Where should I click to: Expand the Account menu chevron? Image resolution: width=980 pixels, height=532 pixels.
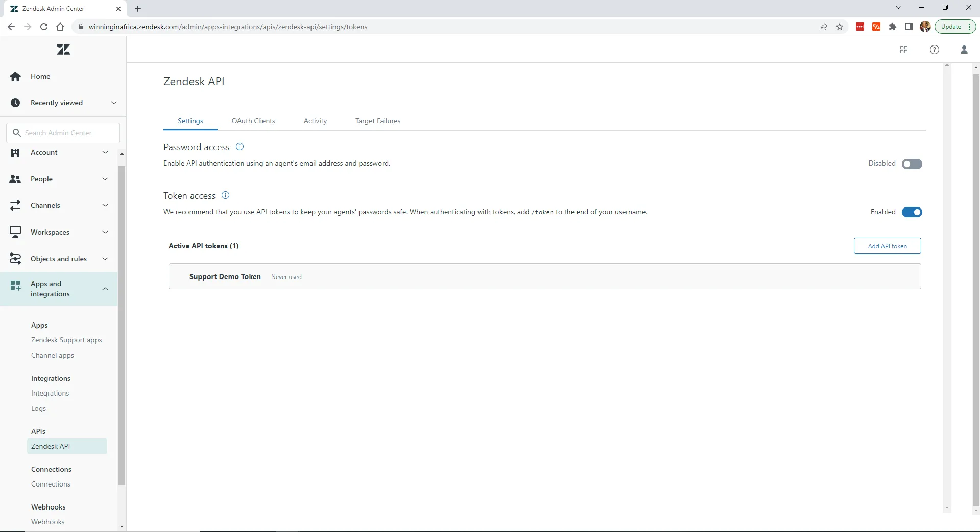pyautogui.click(x=105, y=152)
